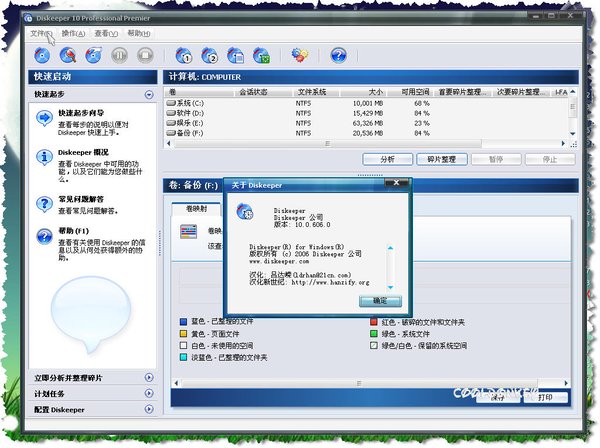Click the white unused space legend swatch
The height and width of the screenshot is (448, 600).
pos(184,345)
